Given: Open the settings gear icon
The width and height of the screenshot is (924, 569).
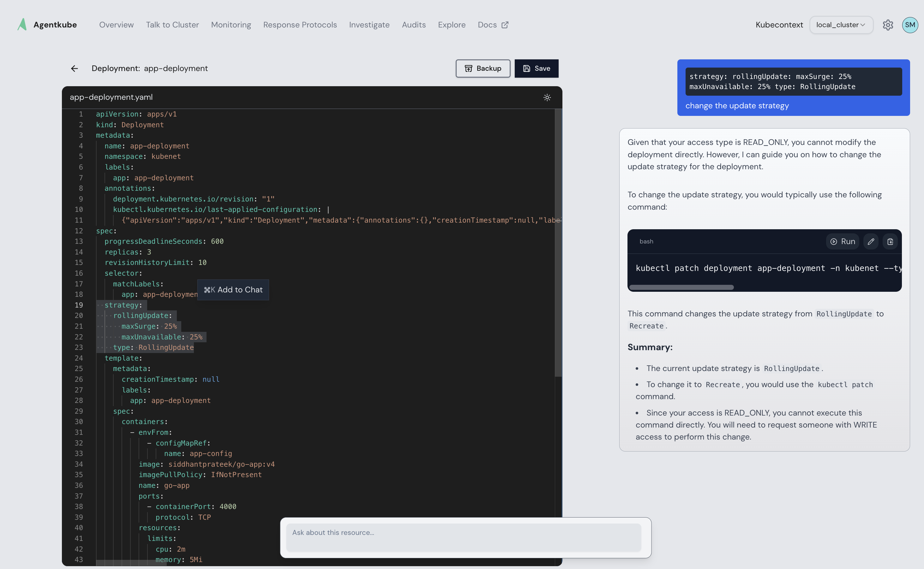Looking at the screenshot, I should 888,25.
